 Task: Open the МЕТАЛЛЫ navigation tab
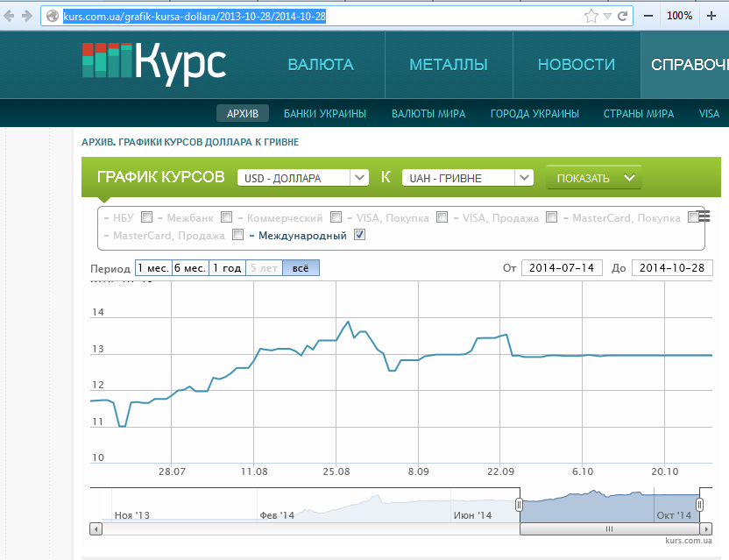coord(448,65)
